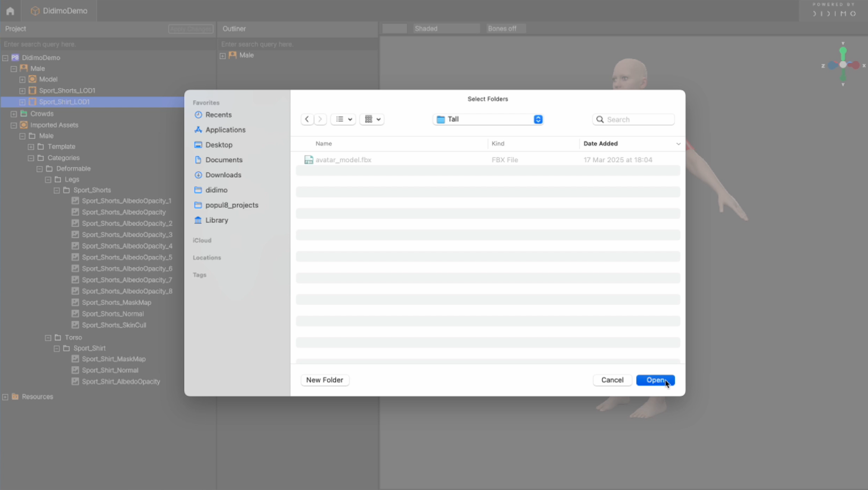
Task: Open the Tall folder path popup
Action: 488,119
